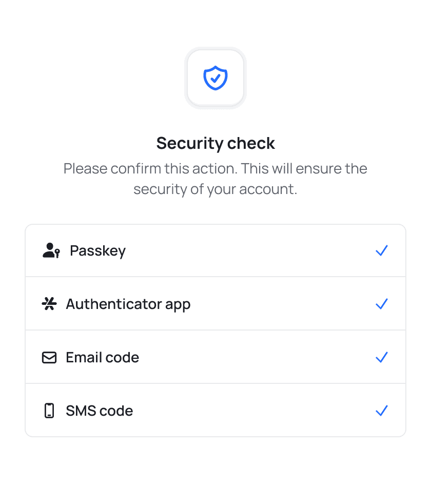
Task: Choose Passkey to confirm this action
Action: [x=215, y=250]
